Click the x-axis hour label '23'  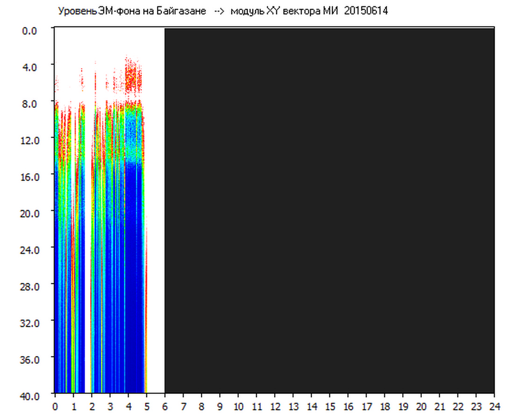476,406
